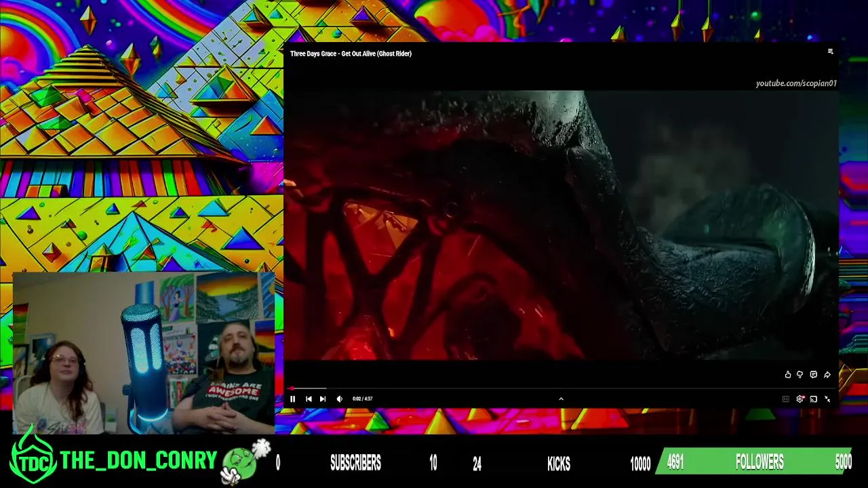Like the video with thumbs up

[x=788, y=374]
